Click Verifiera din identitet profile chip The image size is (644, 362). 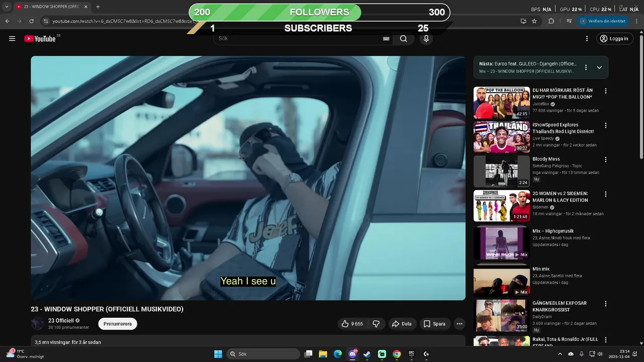603,21
